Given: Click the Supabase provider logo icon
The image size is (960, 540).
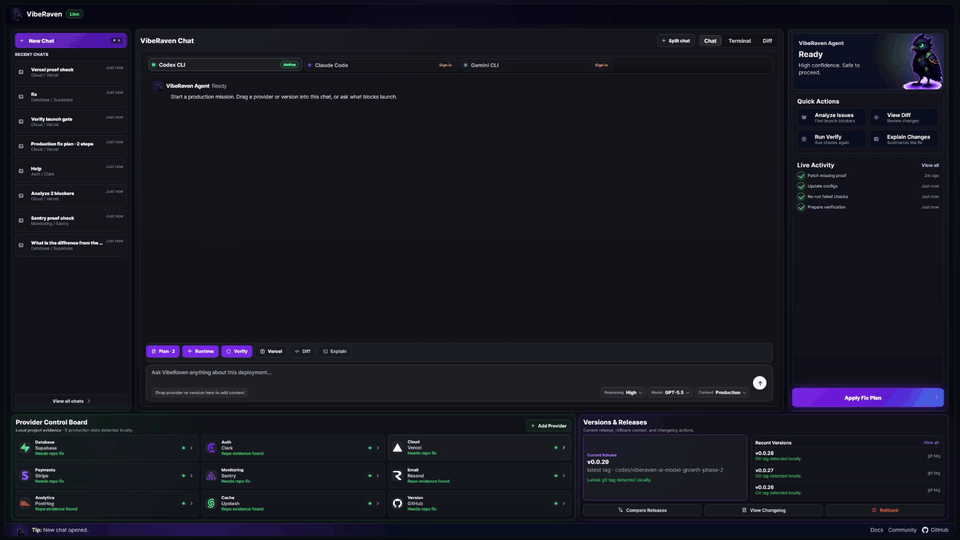Looking at the screenshot, I should (x=25, y=448).
